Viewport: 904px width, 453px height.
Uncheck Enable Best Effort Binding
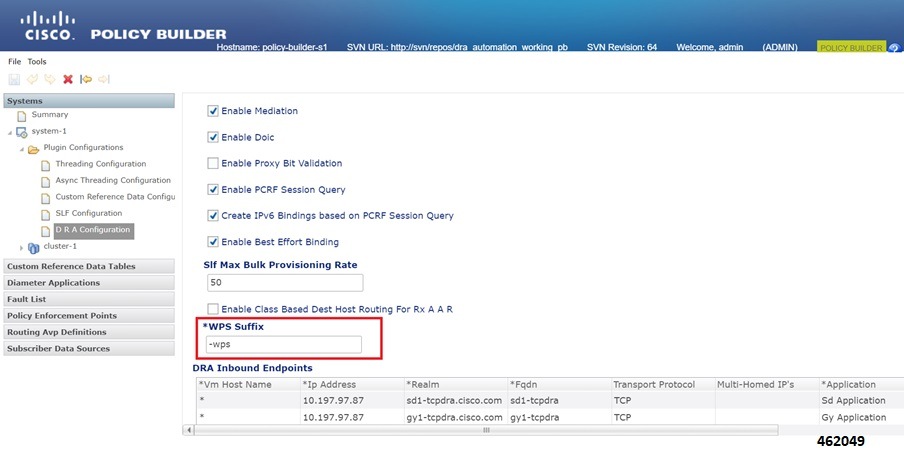(x=213, y=241)
